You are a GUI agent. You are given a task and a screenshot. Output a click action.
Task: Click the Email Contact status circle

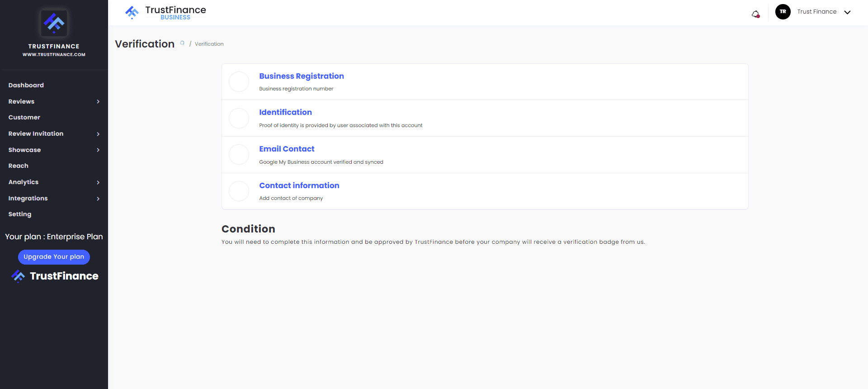239,155
